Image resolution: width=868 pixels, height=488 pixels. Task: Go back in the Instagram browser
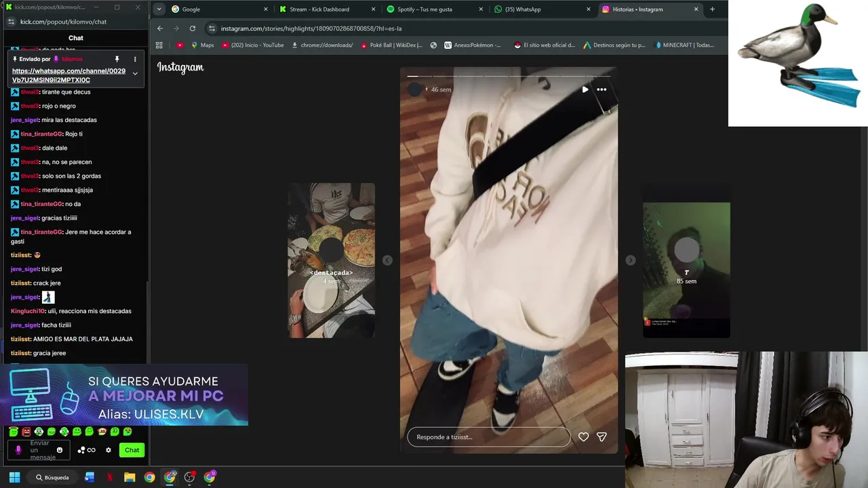160,28
